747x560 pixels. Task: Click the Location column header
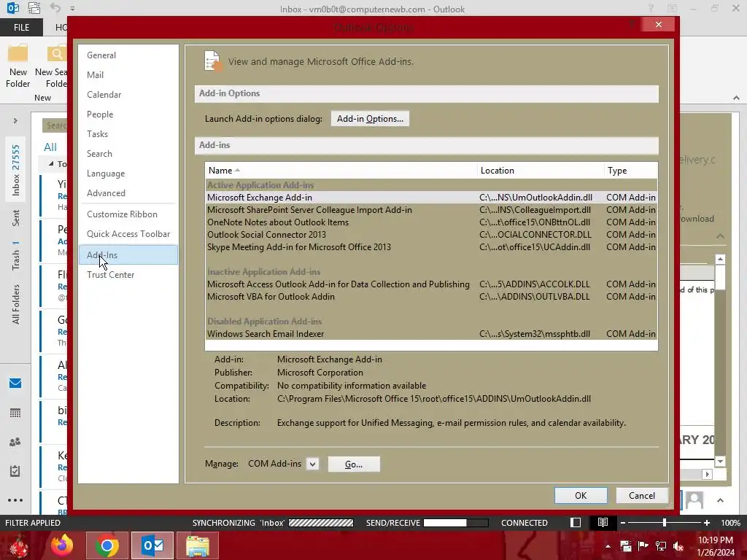(x=541, y=171)
